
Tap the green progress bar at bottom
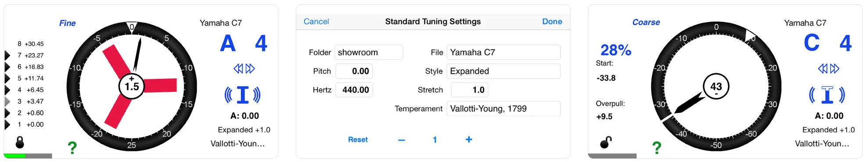tap(14, 156)
